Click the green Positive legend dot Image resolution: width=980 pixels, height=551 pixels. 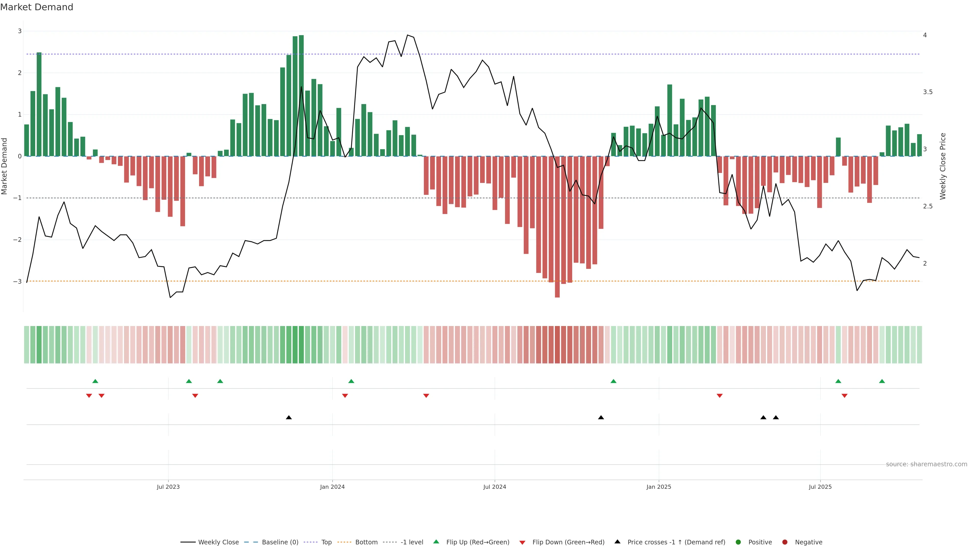tap(738, 542)
